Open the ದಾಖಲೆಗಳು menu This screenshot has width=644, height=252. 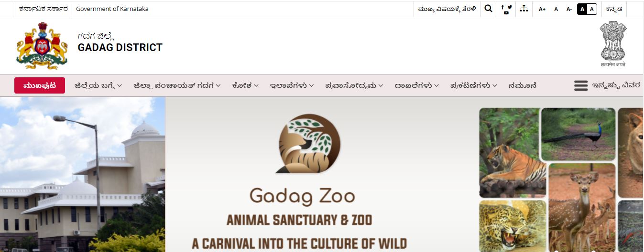click(416, 85)
